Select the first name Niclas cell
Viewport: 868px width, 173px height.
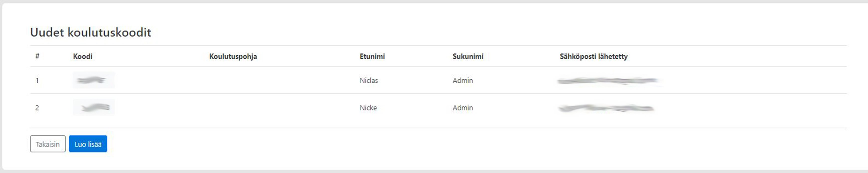369,80
